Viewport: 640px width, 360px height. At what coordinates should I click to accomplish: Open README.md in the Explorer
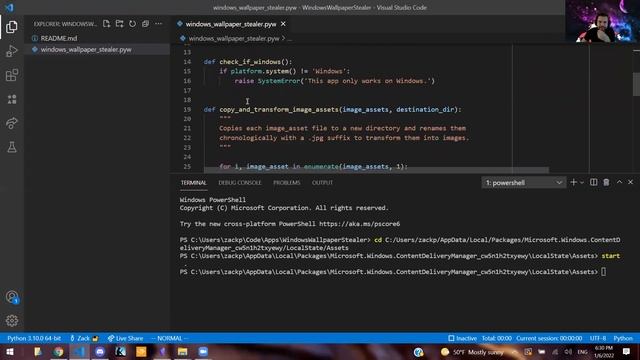point(59,38)
